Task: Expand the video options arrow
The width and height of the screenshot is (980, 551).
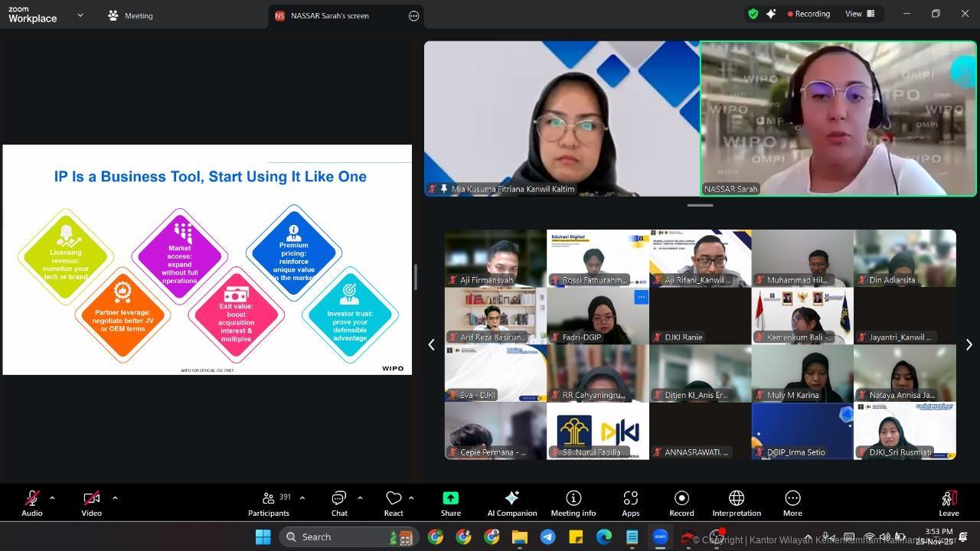Action: 115,498
